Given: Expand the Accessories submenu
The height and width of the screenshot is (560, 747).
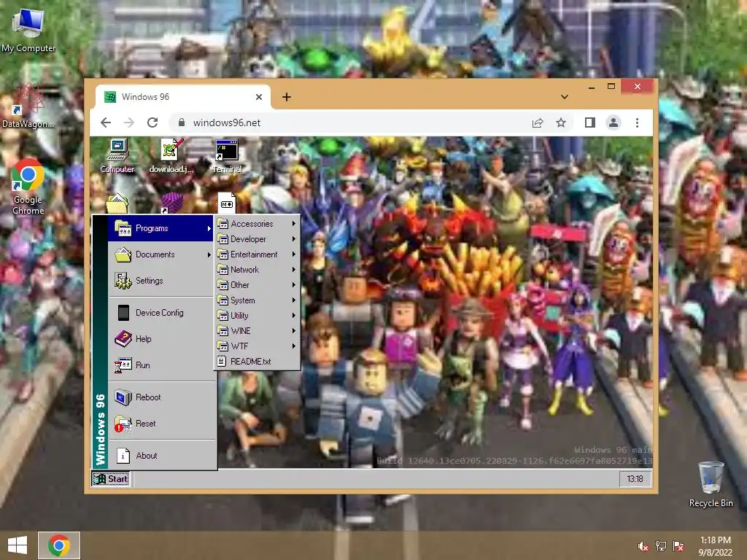Looking at the screenshot, I should pos(258,224).
